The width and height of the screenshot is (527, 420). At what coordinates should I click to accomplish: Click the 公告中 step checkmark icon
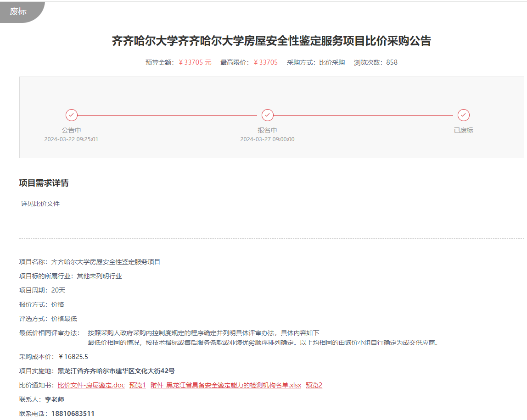[72, 115]
